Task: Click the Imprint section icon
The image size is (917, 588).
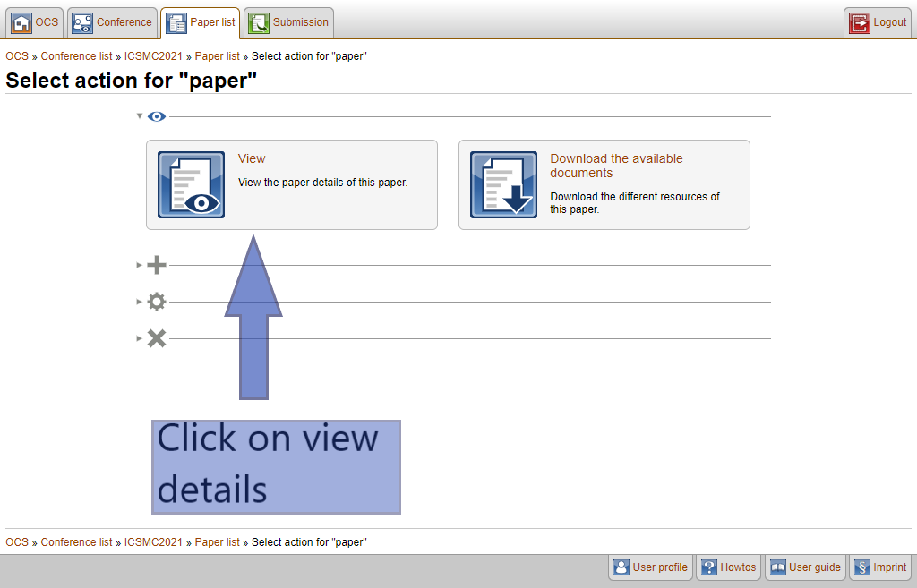Action: point(861,567)
